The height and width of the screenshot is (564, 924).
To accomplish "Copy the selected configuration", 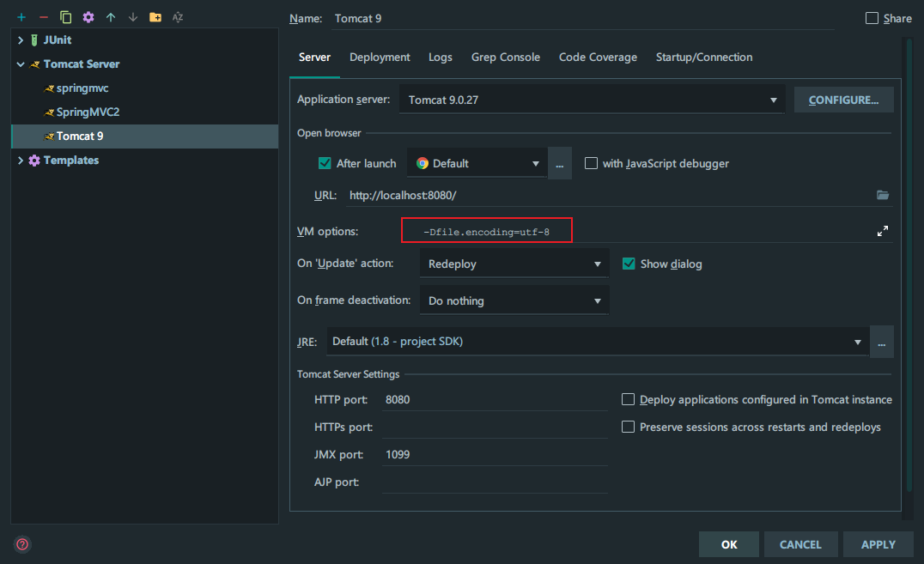I will [66, 17].
